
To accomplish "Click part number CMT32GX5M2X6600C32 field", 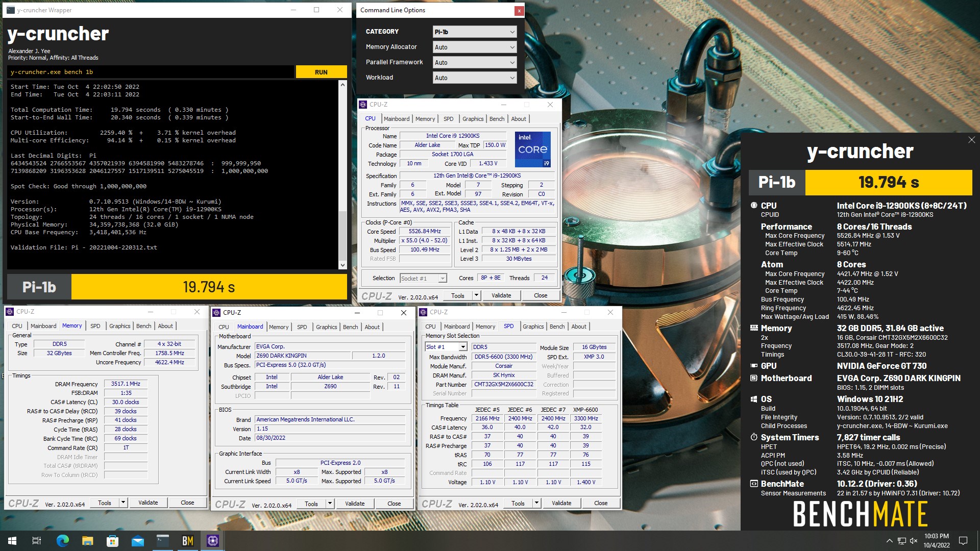I will (x=504, y=384).
